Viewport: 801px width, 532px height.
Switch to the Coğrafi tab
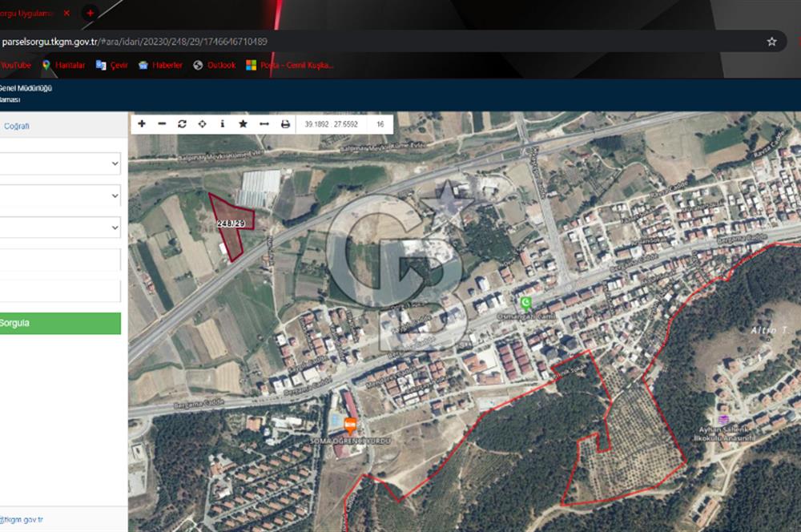17,126
